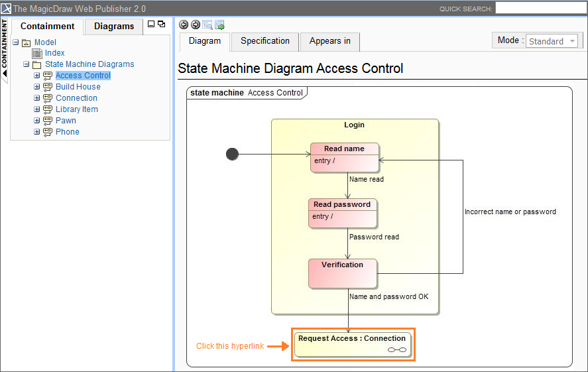Image resolution: width=588 pixels, height=372 pixels.
Task: Click the Request Access : Connection hyperlink state
Action: tap(352, 343)
